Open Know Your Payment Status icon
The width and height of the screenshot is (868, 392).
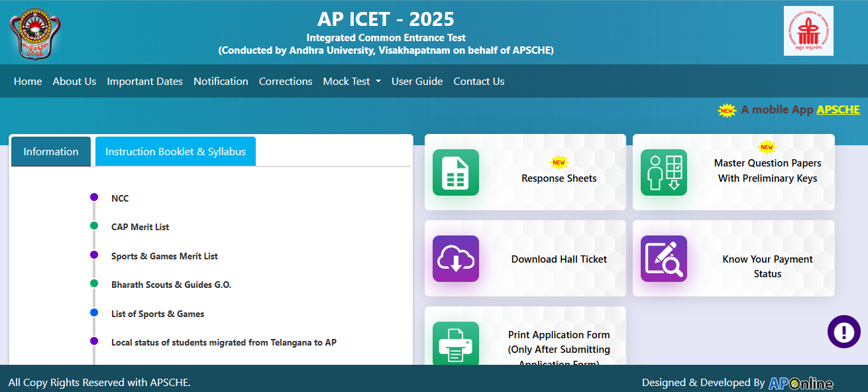coord(663,259)
